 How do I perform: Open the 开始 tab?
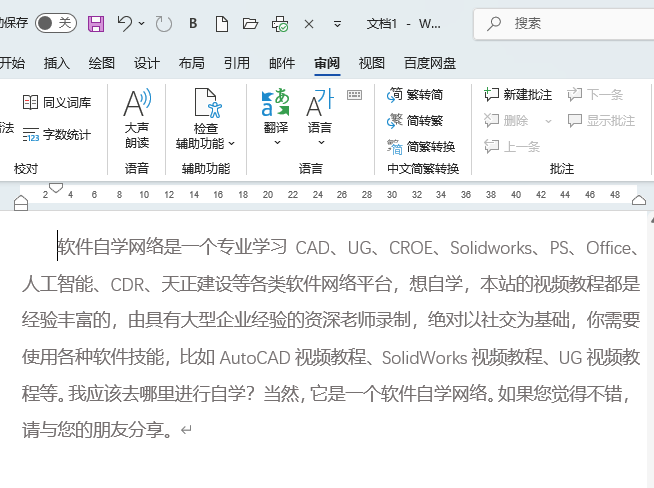tap(12, 63)
